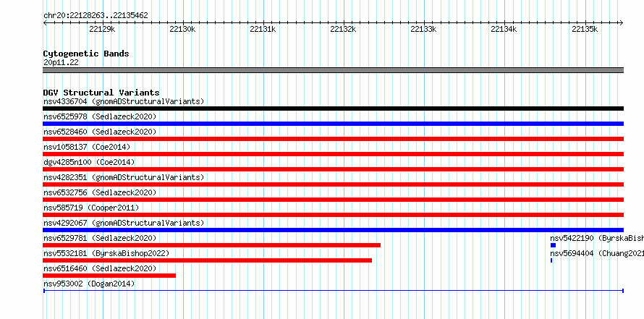This screenshot has height=319, width=644.
Task: Click the 22129k ruler tick label
Action: 102,30
